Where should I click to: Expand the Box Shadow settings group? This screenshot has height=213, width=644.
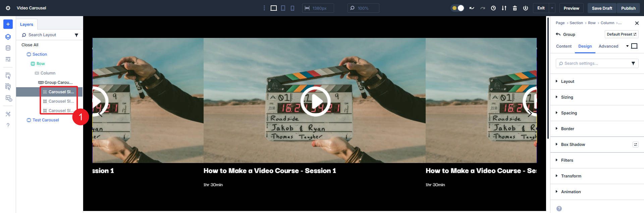coord(573,145)
